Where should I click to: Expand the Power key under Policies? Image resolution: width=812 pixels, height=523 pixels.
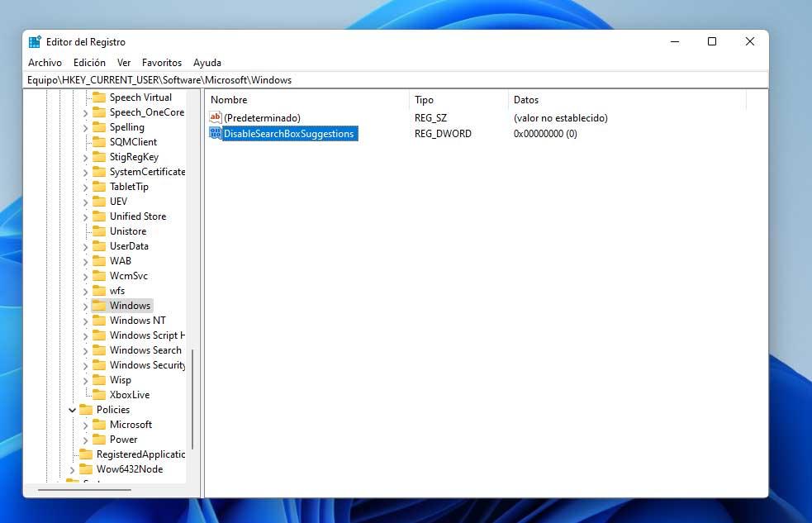pos(85,440)
